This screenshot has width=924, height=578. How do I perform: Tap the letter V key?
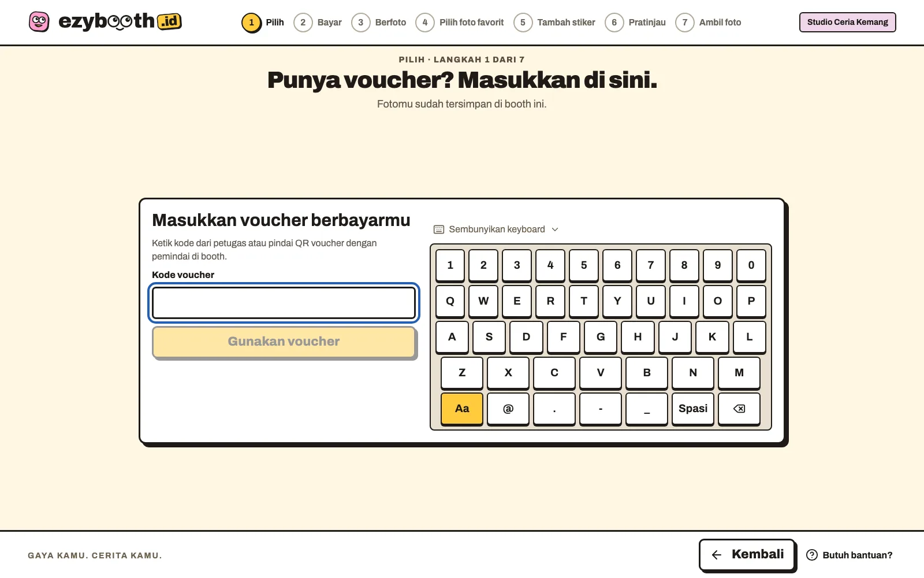tap(601, 373)
